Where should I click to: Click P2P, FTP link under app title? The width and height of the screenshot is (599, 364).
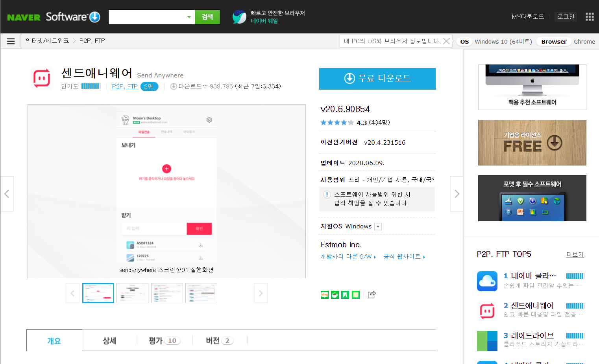(125, 86)
